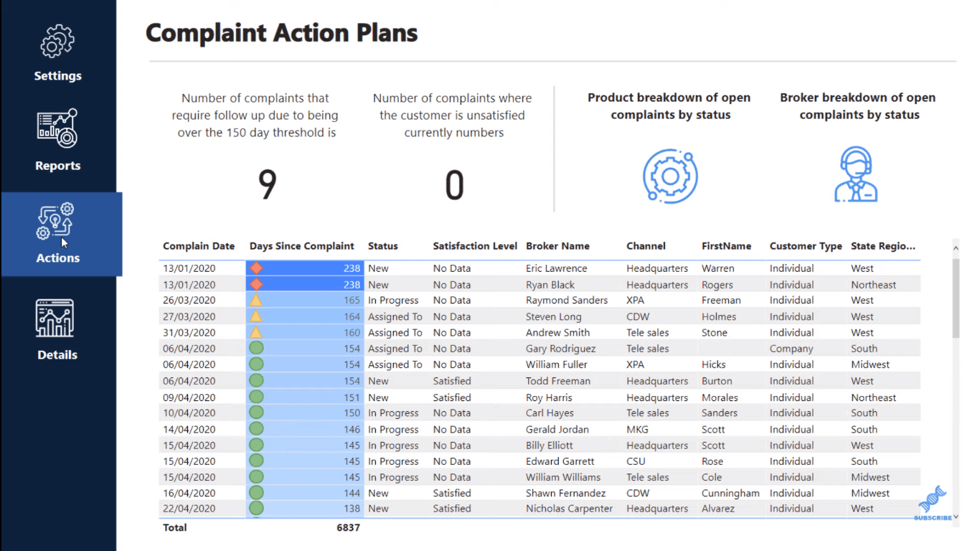Select Todd Freeman row in table
Viewport: 980px width, 551px height.
click(540, 381)
